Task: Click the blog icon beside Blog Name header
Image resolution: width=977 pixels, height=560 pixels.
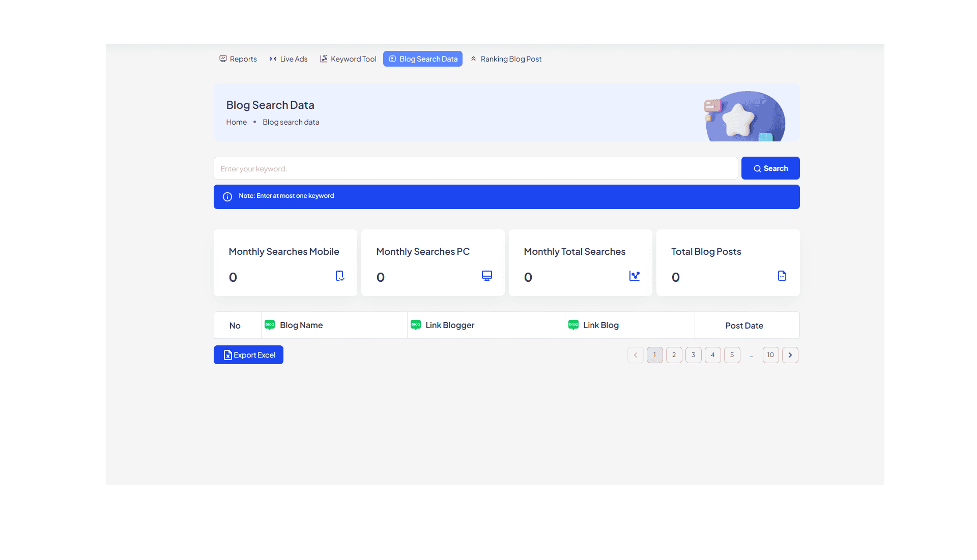Action: point(270,325)
